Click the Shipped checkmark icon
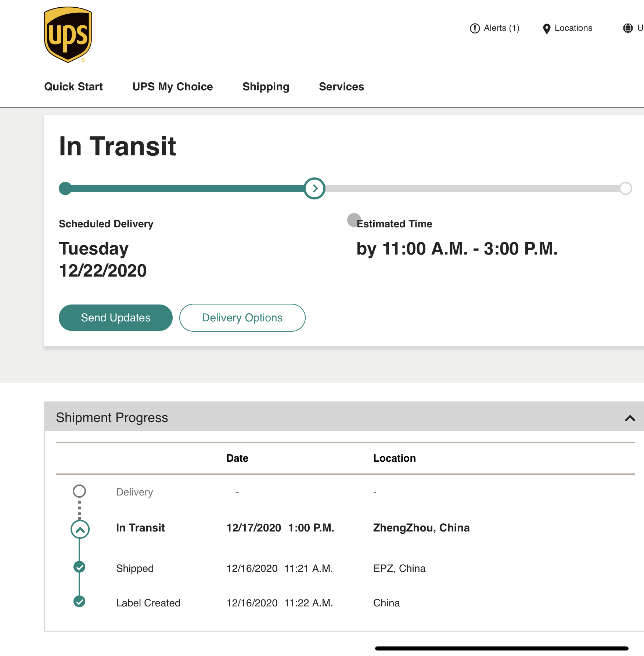The image size is (644, 656). (79, 567)
